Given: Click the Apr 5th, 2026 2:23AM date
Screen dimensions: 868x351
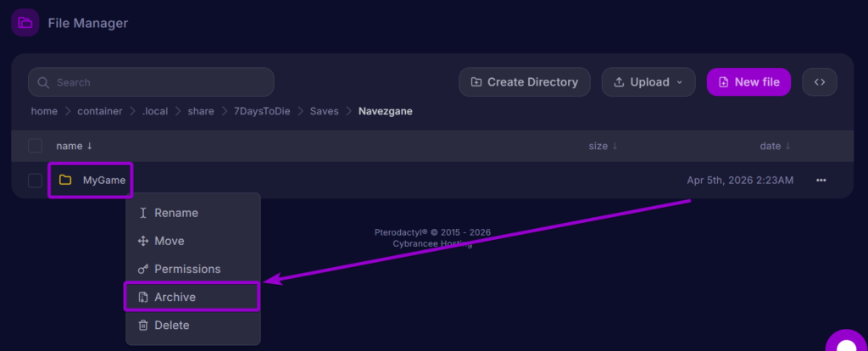Looking at the screenshot, I should click(740, 180).
